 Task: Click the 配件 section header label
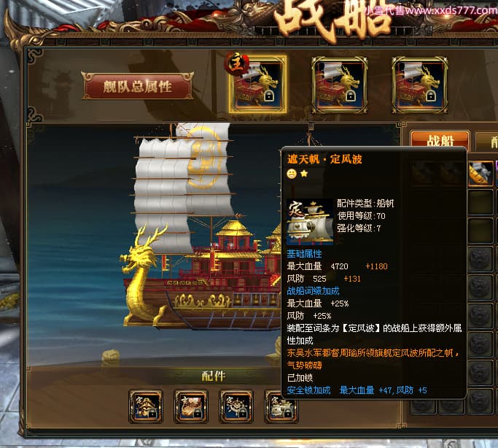coord(214,376)
